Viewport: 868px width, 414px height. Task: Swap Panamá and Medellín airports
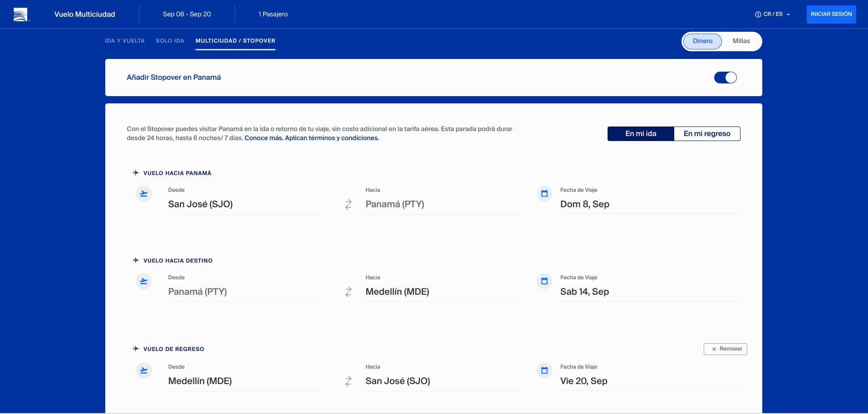click(348, 292)
